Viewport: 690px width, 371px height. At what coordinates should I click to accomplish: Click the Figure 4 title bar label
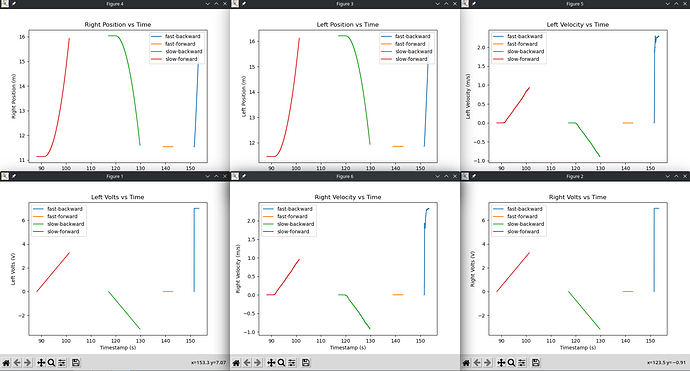tap(115, 4)
